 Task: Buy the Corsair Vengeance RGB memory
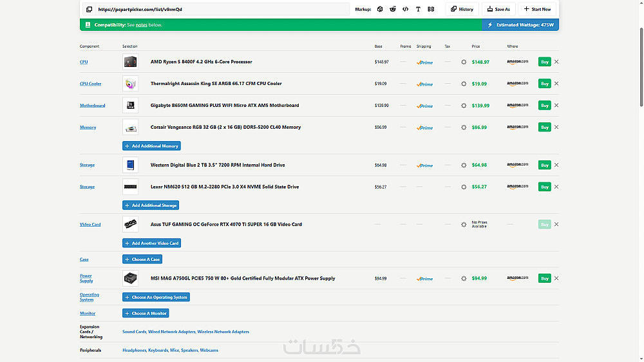click(x=545, y=127)
